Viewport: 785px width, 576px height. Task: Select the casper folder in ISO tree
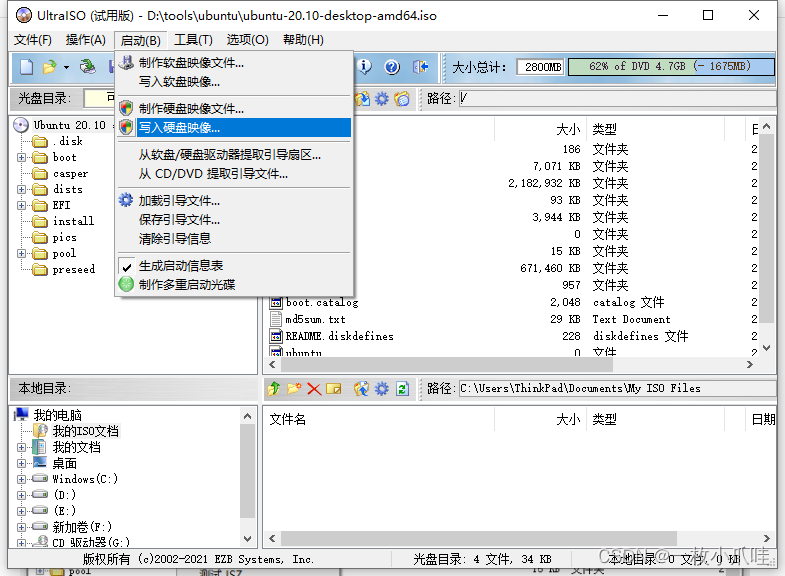click(x=60, y=174)
